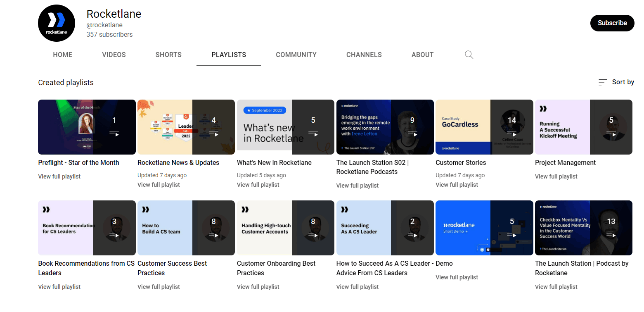Switch to the Videos tab
Viewport: 644px width, 312px height.
[x=114, y=55]
